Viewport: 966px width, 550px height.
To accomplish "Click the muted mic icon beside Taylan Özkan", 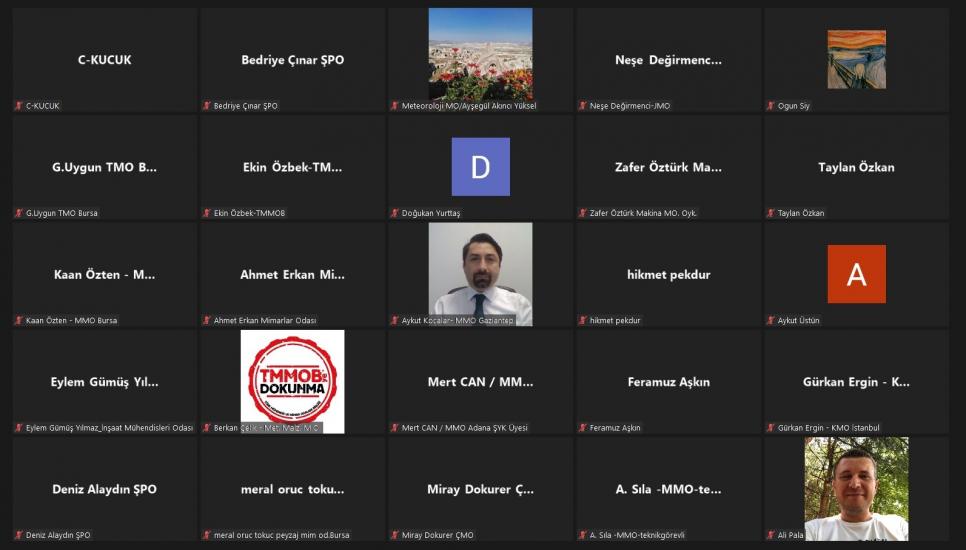I will pyautogui.click(x=771, y=213).
